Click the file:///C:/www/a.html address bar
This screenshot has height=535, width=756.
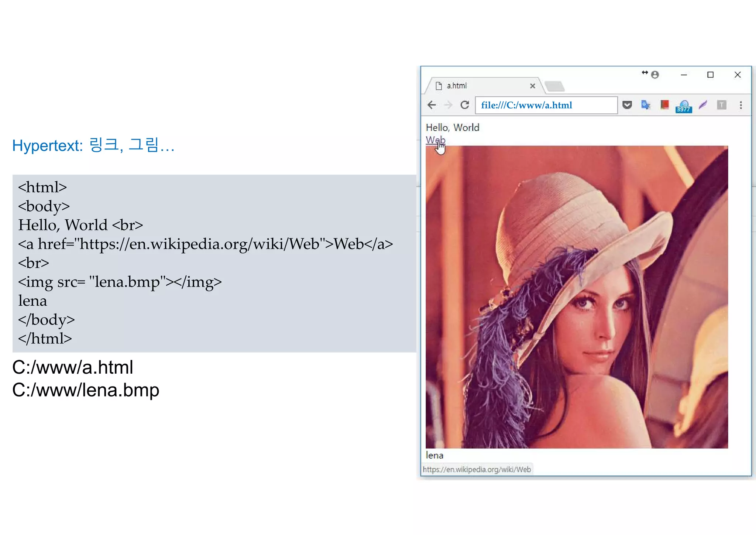point(546,105)
